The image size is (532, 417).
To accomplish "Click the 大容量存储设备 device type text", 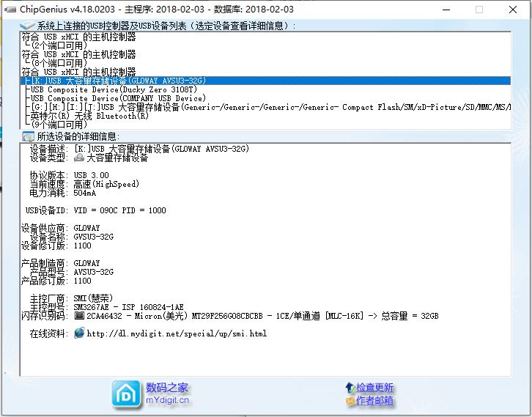I will (x=117, y=158).
